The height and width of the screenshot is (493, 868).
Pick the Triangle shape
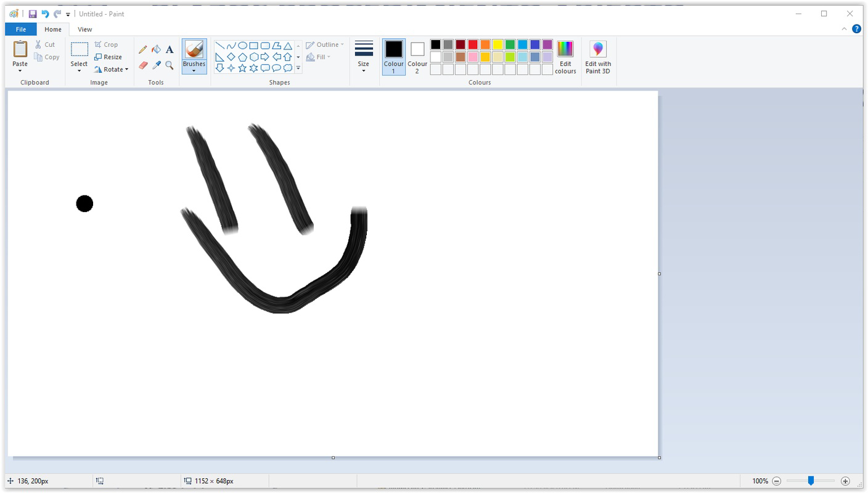[x=287, y=46]
